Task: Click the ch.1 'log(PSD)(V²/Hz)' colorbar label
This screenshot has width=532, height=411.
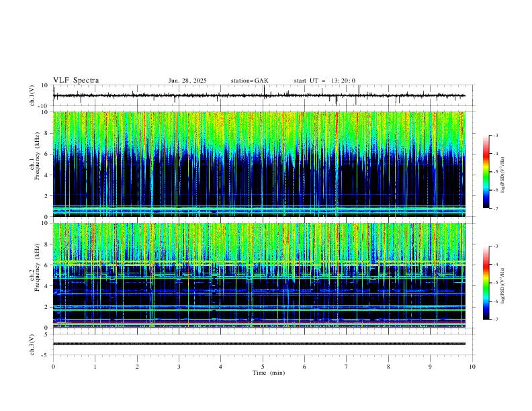Action: tap(502, 175)
